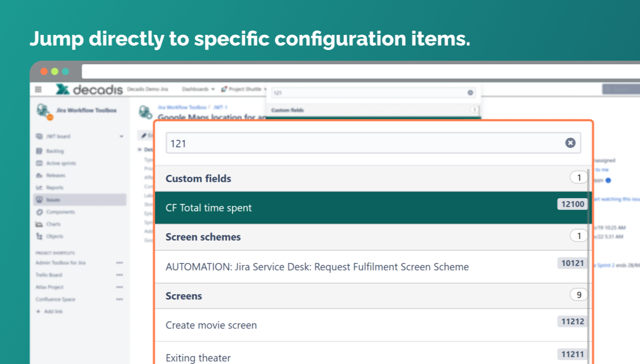
Task: Open the app switcher grid icon
Action: (38, 89)
